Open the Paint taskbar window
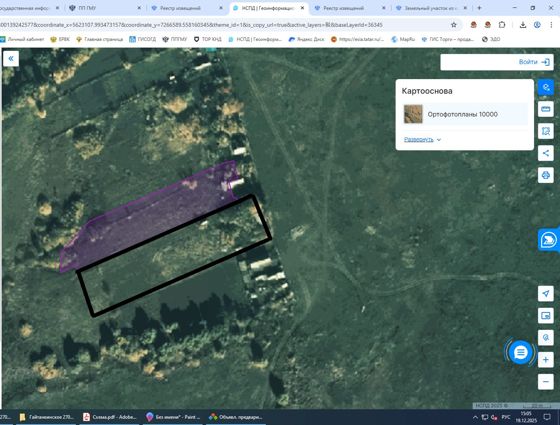The height and width of the screenshot is (425, 560). [x=173, y=417]
